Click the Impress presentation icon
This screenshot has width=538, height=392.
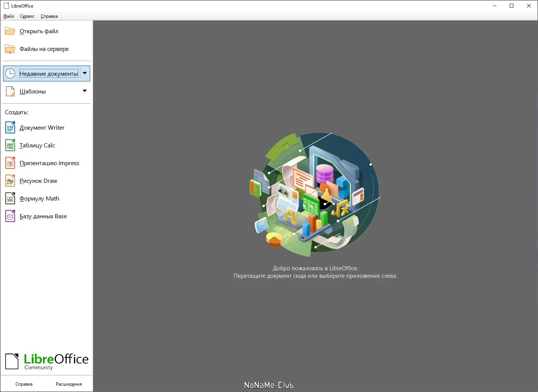[10, 163]
